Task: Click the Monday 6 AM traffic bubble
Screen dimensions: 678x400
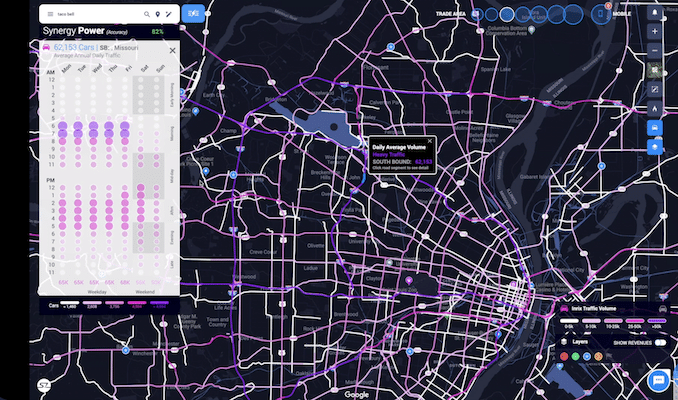Action: (x=63, y=126)
